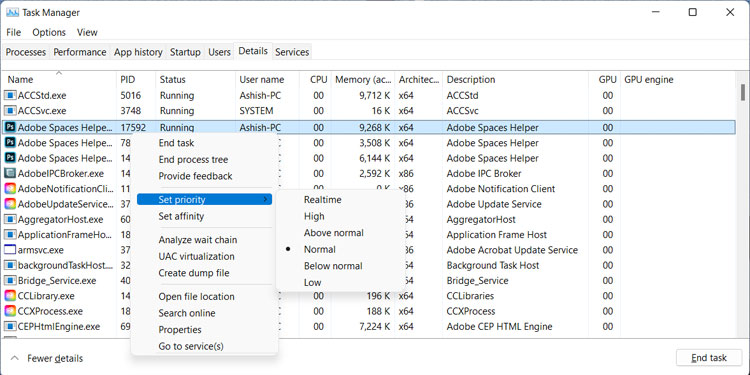Click the CCLibrary.exe Creative Cloud icon

click(10, 296)
